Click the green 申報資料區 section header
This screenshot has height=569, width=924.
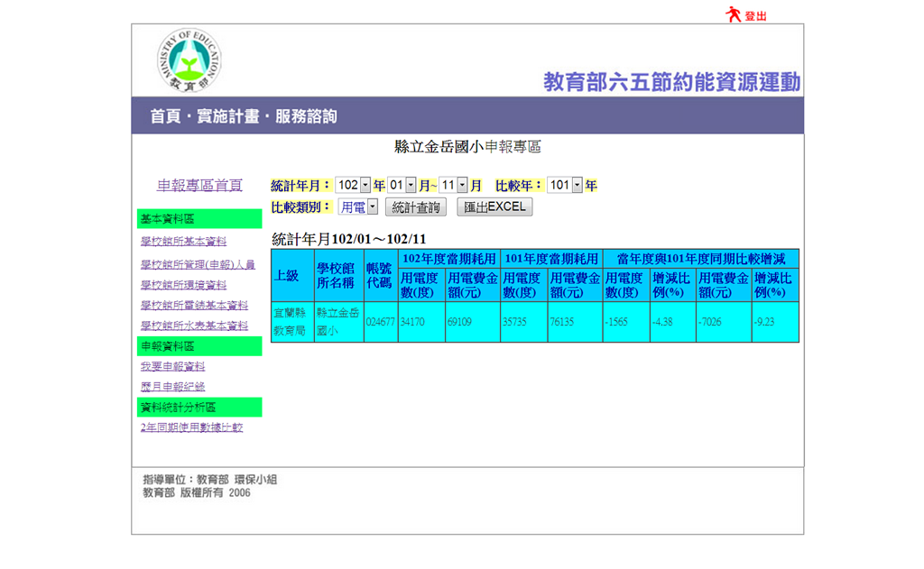pyautogui.click(x=199, y=345)
